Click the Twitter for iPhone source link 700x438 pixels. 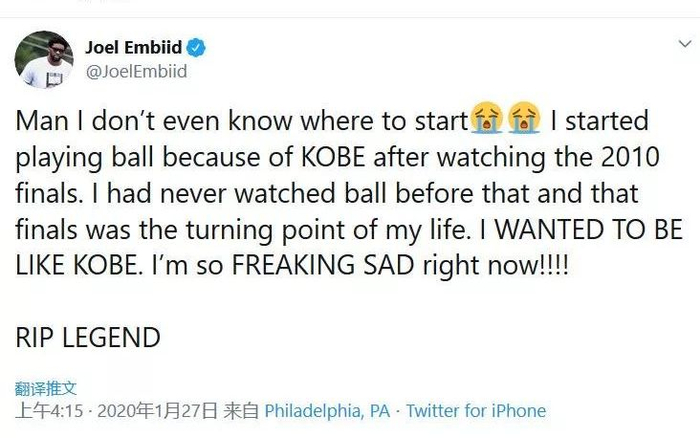pyautogui.click(x=476, y=411)
